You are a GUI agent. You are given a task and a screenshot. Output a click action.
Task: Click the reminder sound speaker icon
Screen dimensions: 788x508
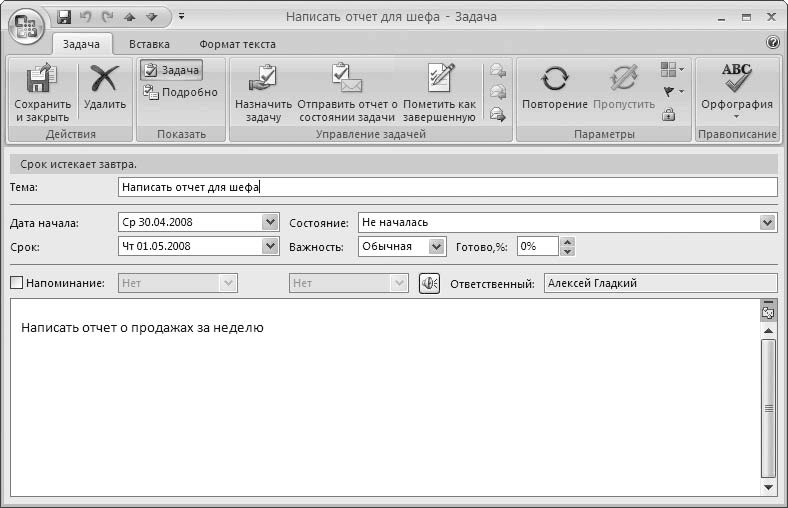430,283
